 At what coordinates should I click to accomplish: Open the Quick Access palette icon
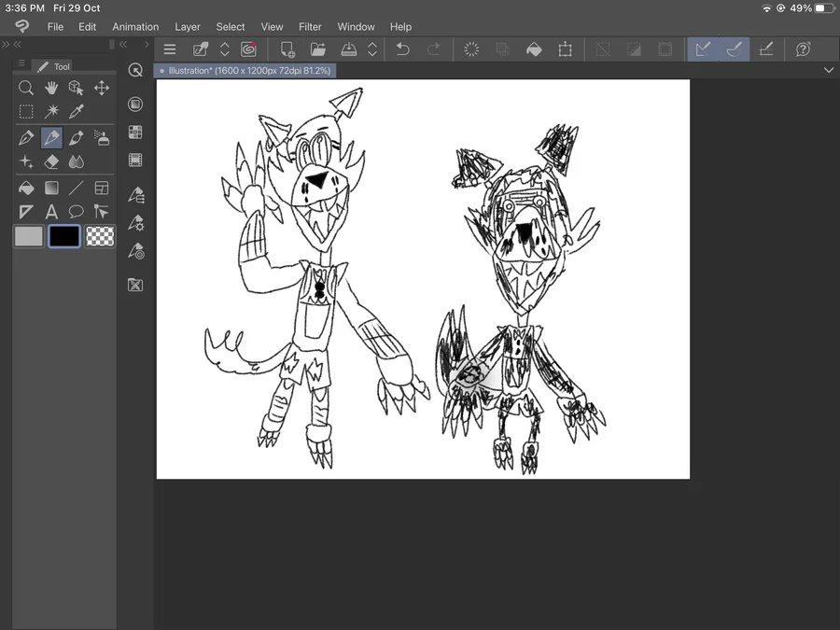(x=135, y=70)
